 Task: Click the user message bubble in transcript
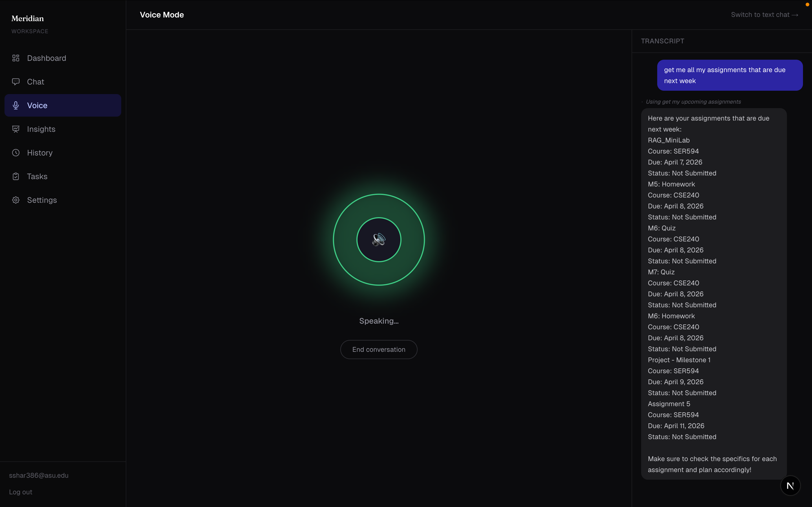[729, 75]
